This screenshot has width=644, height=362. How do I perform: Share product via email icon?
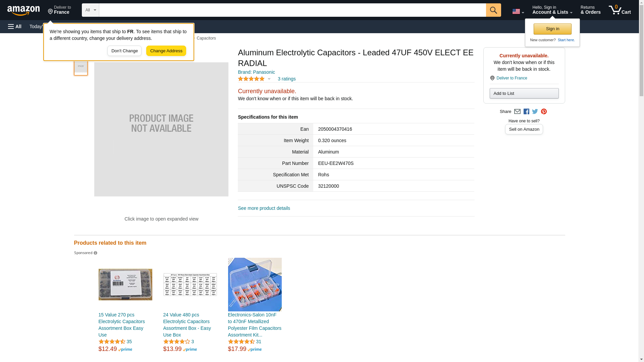pos(517,112)
